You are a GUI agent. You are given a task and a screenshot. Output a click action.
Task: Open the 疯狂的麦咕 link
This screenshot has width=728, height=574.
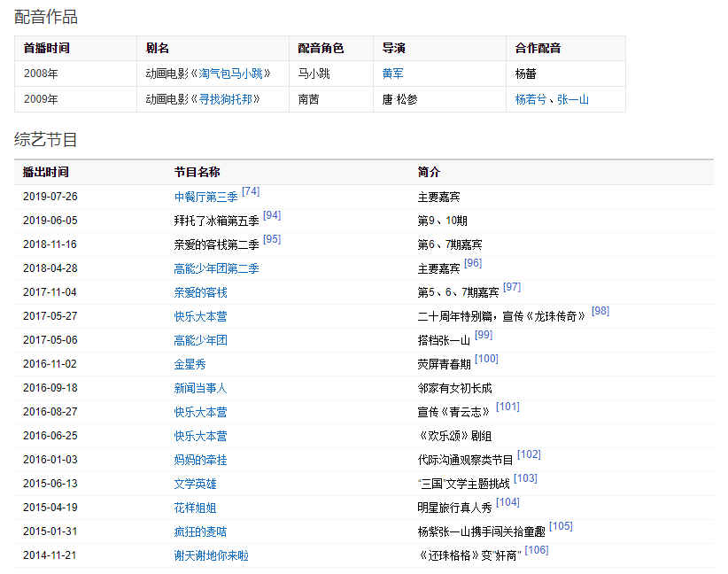(x=200, y=531)
